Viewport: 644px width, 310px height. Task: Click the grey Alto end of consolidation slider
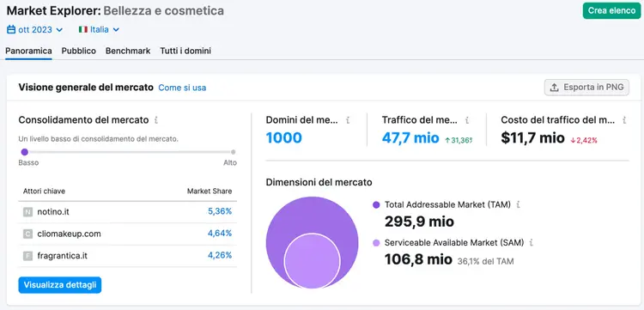coord(234,152)
